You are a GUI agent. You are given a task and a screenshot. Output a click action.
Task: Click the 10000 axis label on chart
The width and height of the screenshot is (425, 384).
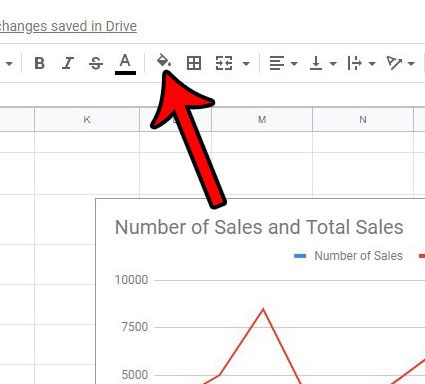131,280
